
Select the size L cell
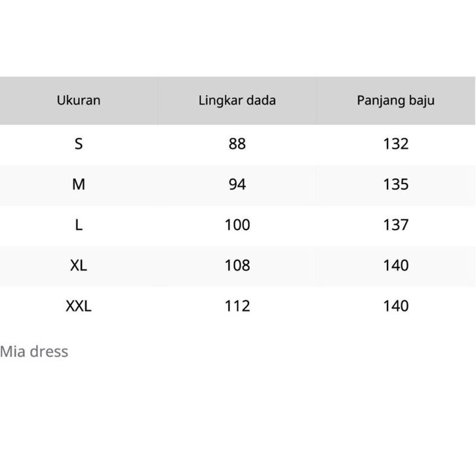(x=79, y=225)
